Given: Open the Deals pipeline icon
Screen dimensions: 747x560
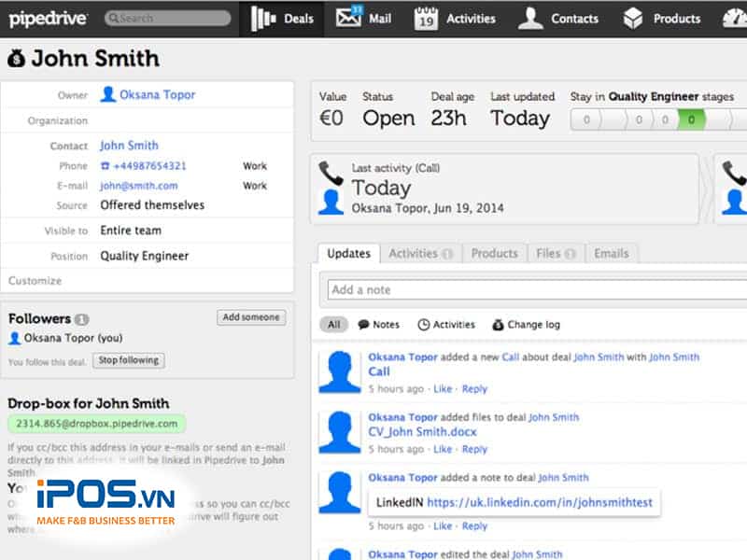Looking at the screenshot, I should point(265,19).
